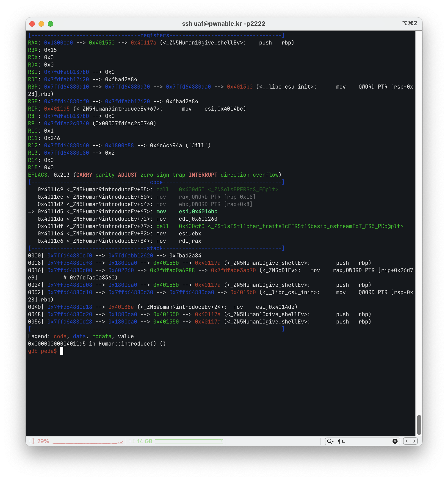Click the stack section header divider
The width and height of the screenshot is (448, 480).
[x=156, y=248]
